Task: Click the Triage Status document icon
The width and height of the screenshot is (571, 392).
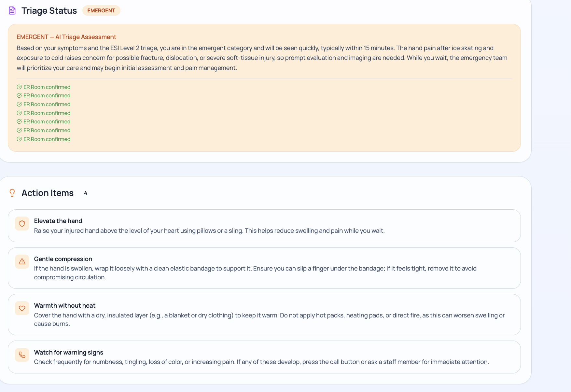Action: click(12, 10)
